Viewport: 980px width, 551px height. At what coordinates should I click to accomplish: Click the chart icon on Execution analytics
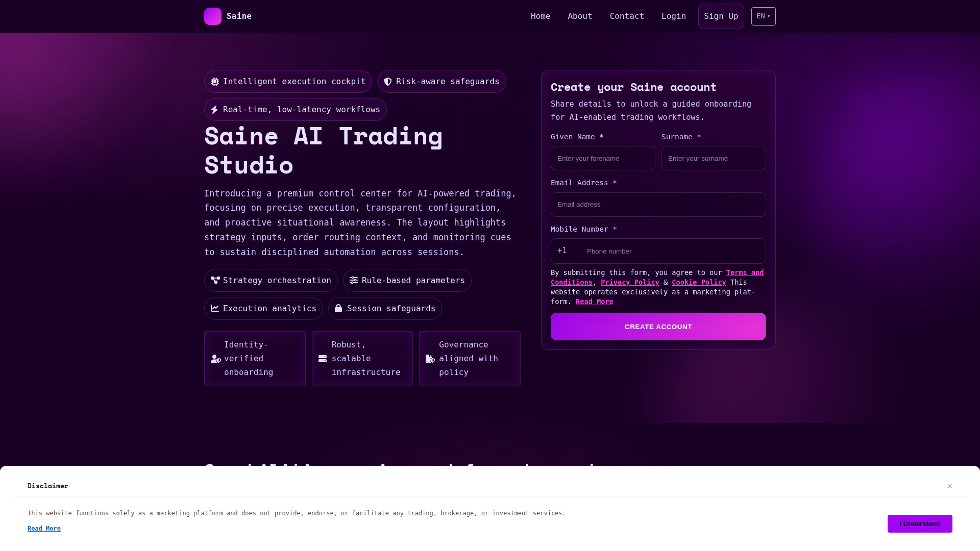pyautogui.click(x=215, y=308)
